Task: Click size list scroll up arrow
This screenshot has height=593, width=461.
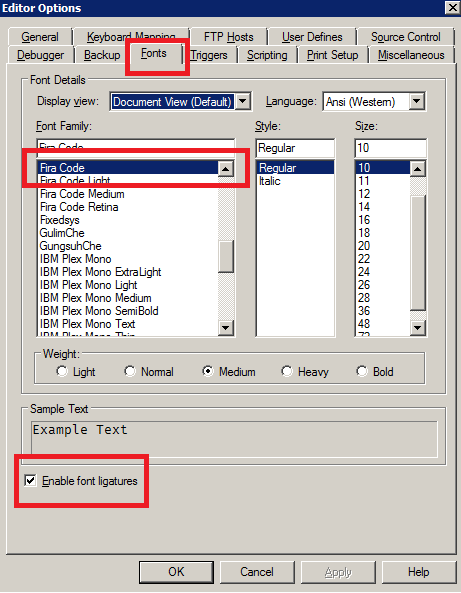Action: click(418, 169)
